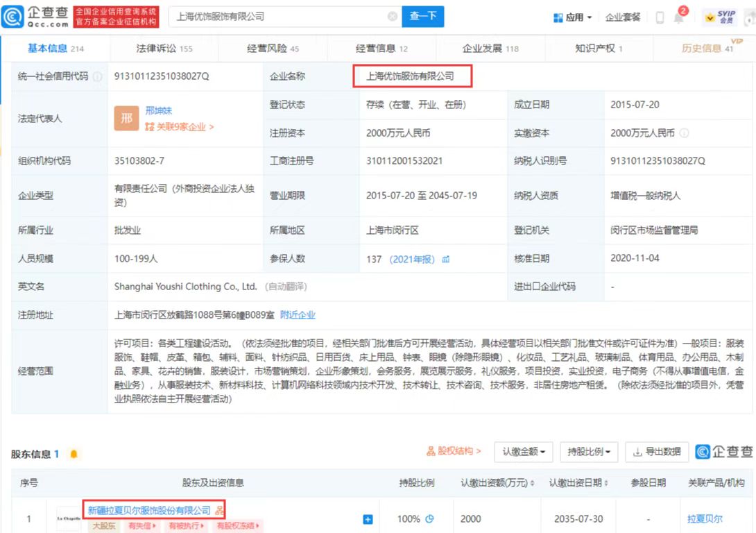Select business term 2015-07-20 至 2045-07-19
This screenshot has height=533, width=756.
tap(422, 196)
